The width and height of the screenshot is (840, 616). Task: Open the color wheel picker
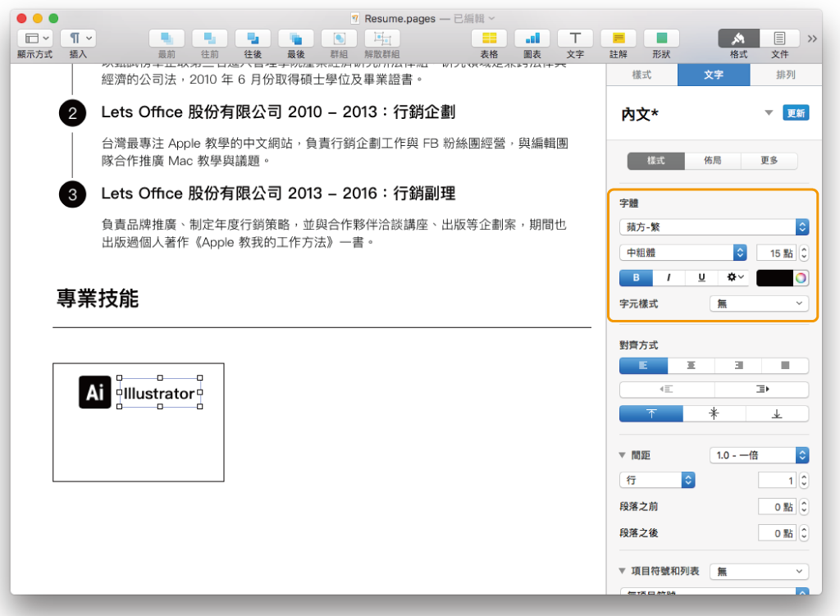coord(801,277)
